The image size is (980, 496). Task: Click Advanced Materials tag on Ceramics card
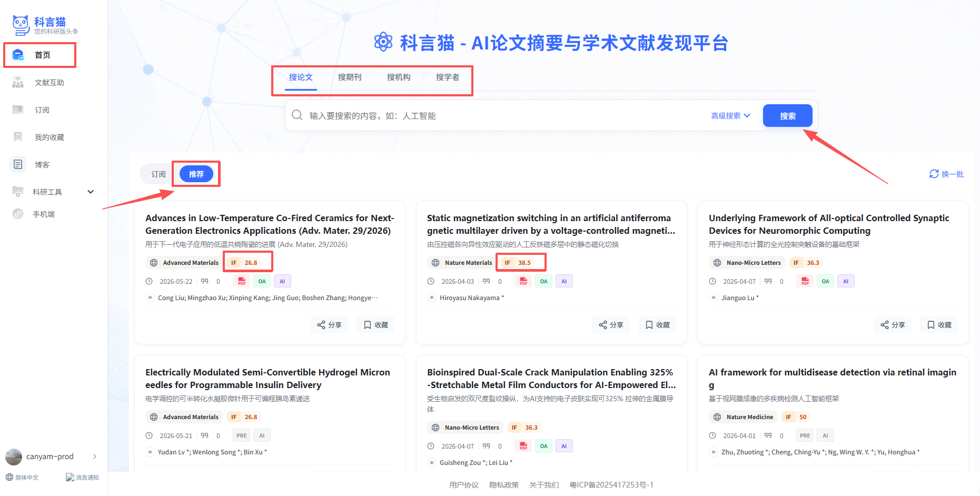coord(184,263)
